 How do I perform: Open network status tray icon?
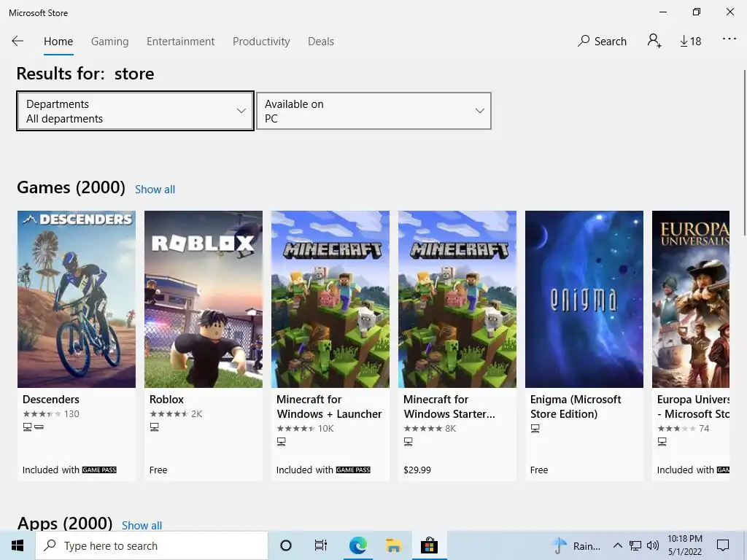point(635,545)
